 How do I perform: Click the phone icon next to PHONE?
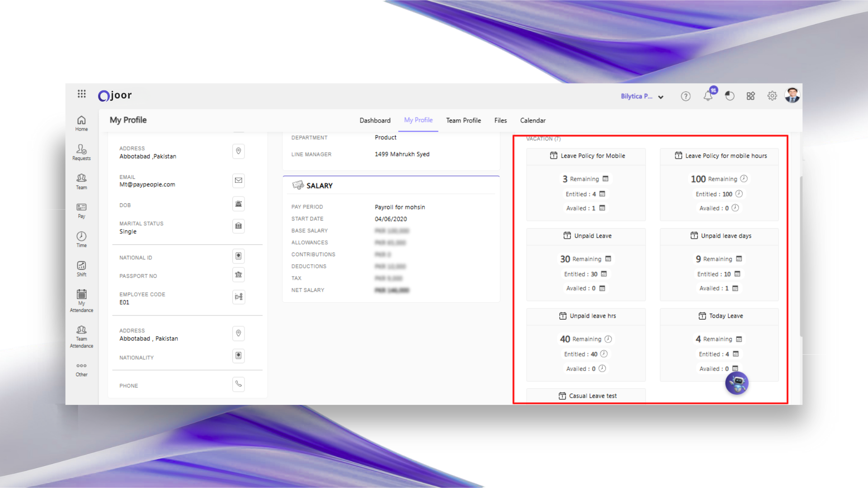(x=238, y=384)
